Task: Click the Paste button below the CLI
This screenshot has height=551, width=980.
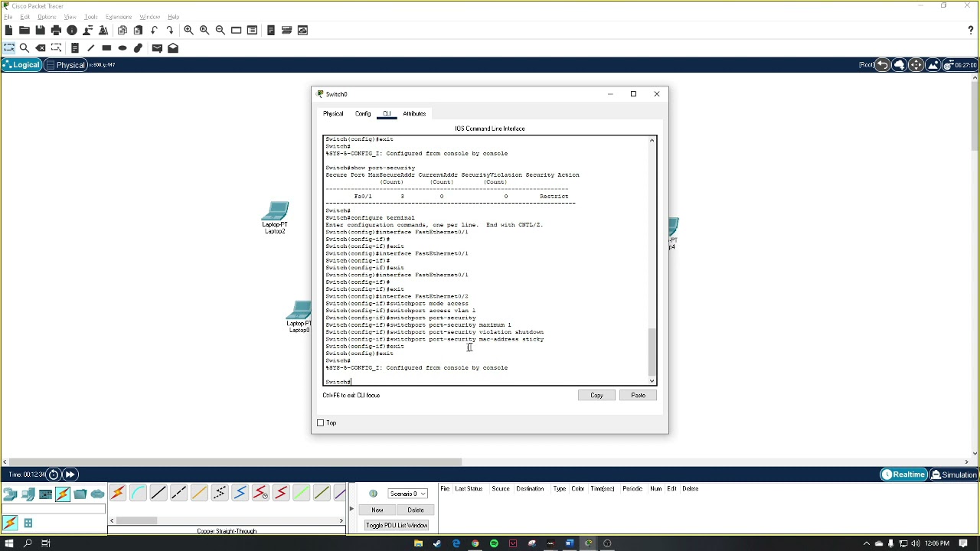Action: (638, 396)
